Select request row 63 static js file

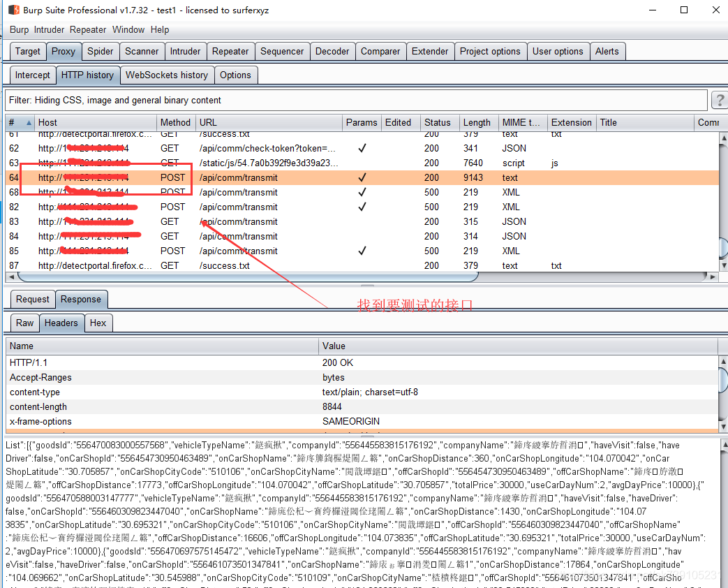pos(362,163)
